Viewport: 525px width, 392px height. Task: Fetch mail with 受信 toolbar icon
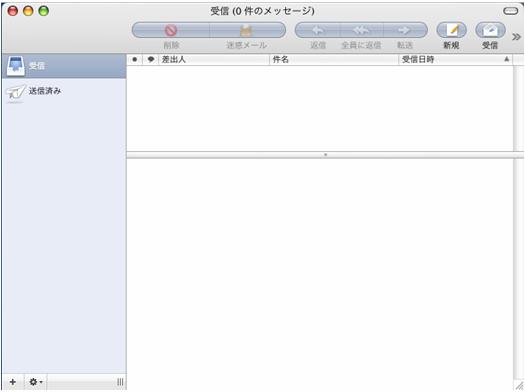[490, 30]
